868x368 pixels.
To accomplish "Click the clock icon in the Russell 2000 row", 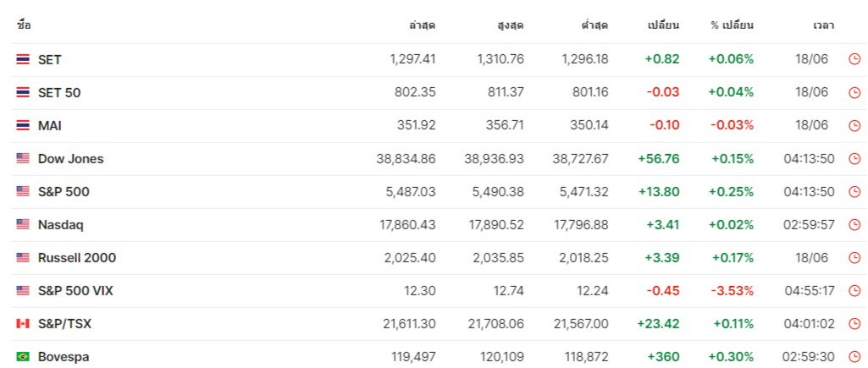I will [854, 258].
